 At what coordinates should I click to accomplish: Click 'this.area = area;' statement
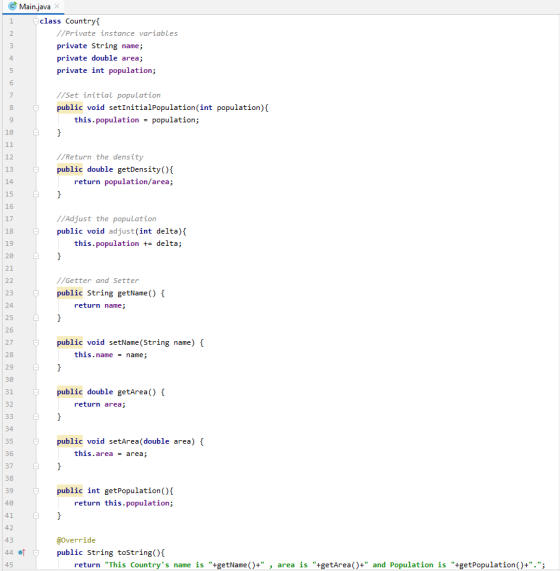111,454
